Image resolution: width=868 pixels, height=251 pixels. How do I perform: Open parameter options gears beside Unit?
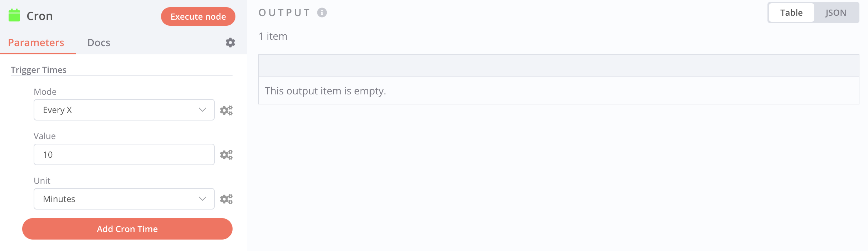point(226,199)
